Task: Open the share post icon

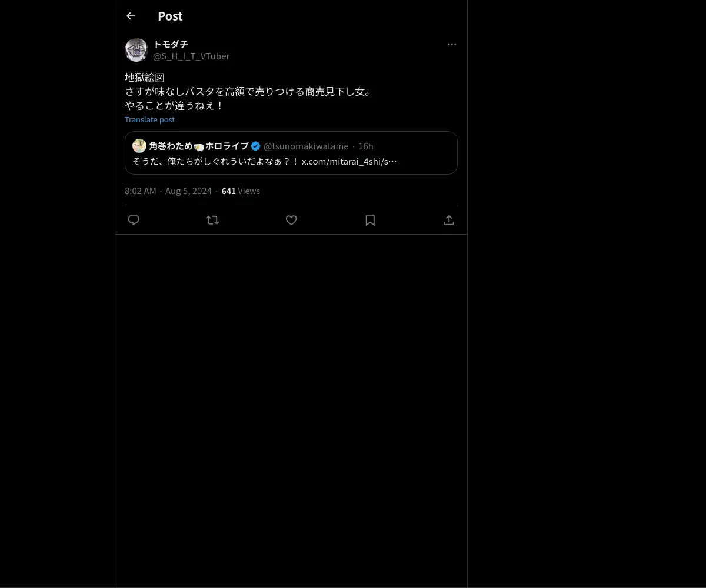Action: coord(449,220)
